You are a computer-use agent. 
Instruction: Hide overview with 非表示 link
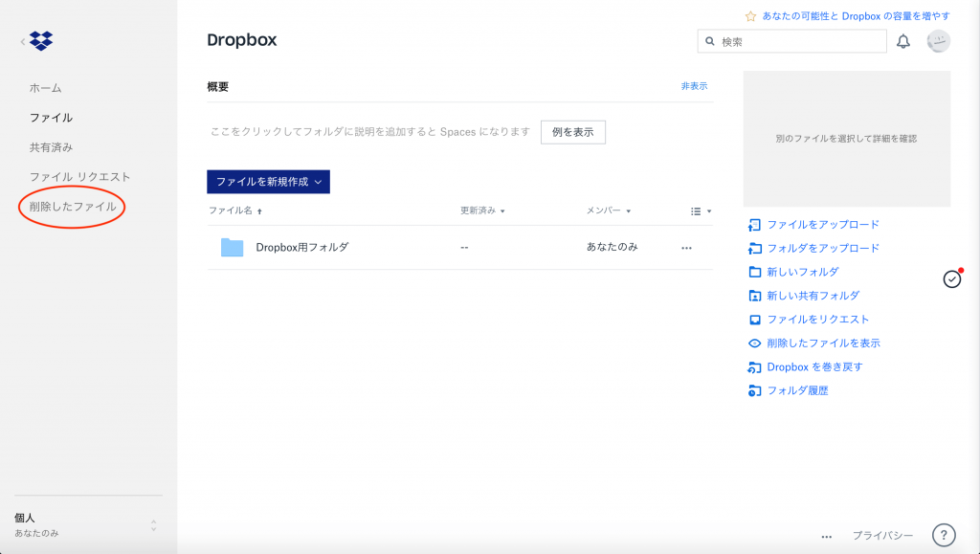pyautogui.click(x=695, y=86)
